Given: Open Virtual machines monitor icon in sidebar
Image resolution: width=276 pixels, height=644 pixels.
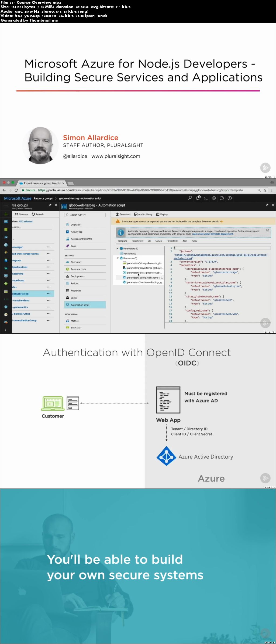Looking at the screenshot, I should point(6,276).
